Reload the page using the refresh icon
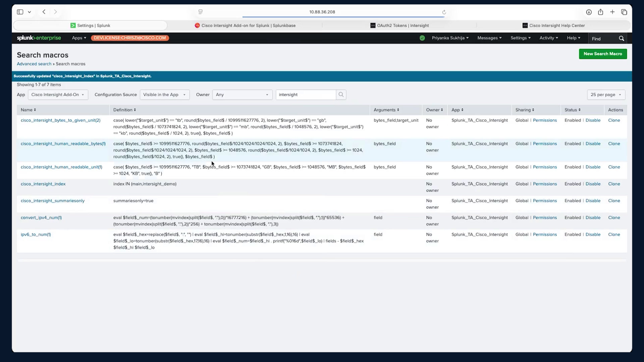This screenshot has height=362, width=644. click(x=444, y=12)
